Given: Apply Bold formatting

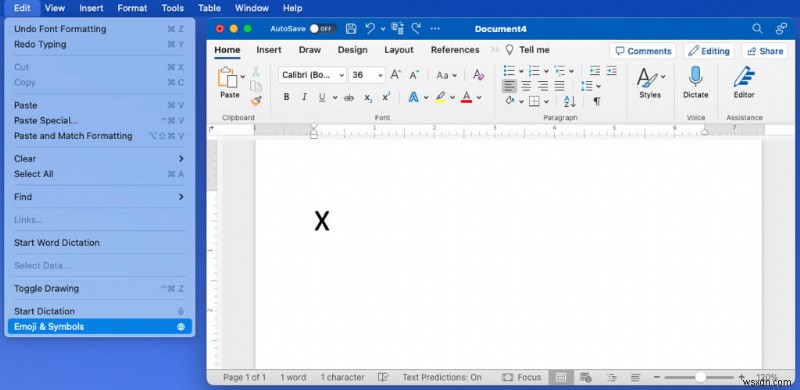Looking at the screenshot, I should click(286, 97).
